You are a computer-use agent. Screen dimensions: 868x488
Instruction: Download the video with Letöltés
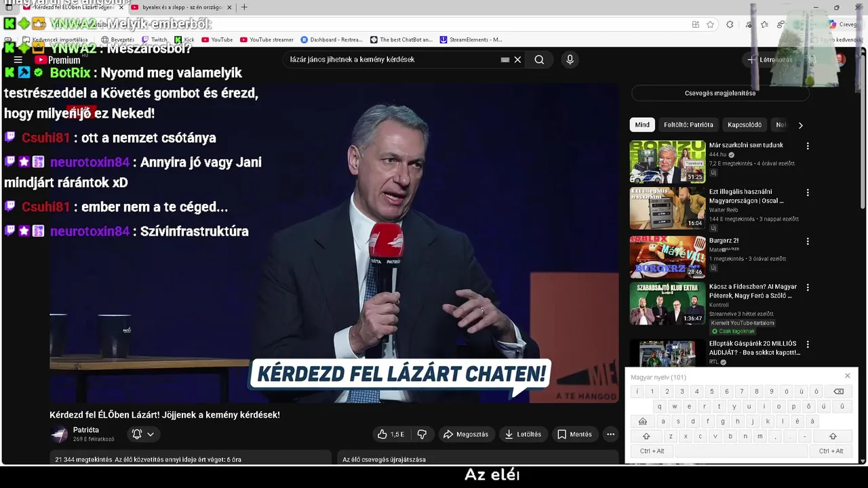523,434
